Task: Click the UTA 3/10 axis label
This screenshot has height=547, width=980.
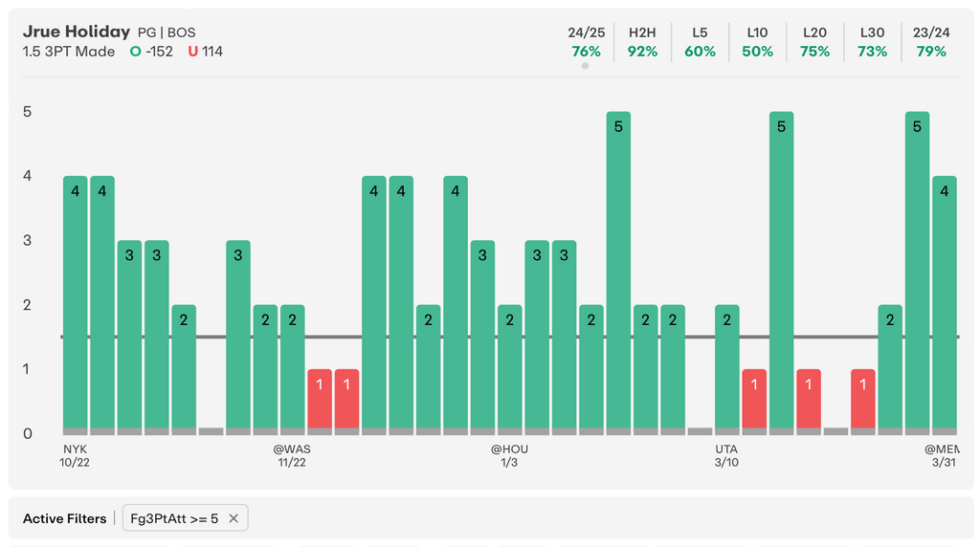Action: point(727,456)
